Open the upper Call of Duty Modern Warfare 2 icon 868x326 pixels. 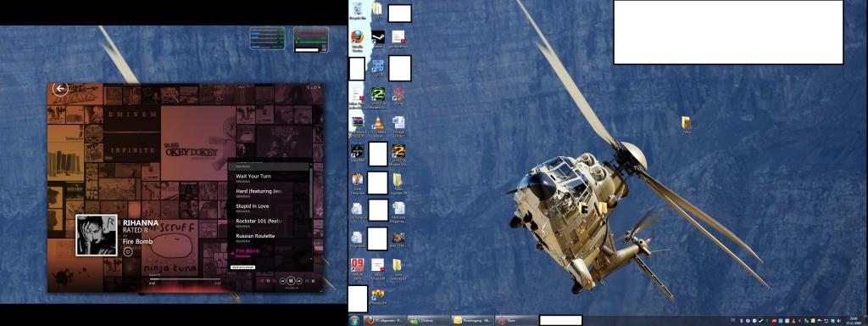(377, 97)
